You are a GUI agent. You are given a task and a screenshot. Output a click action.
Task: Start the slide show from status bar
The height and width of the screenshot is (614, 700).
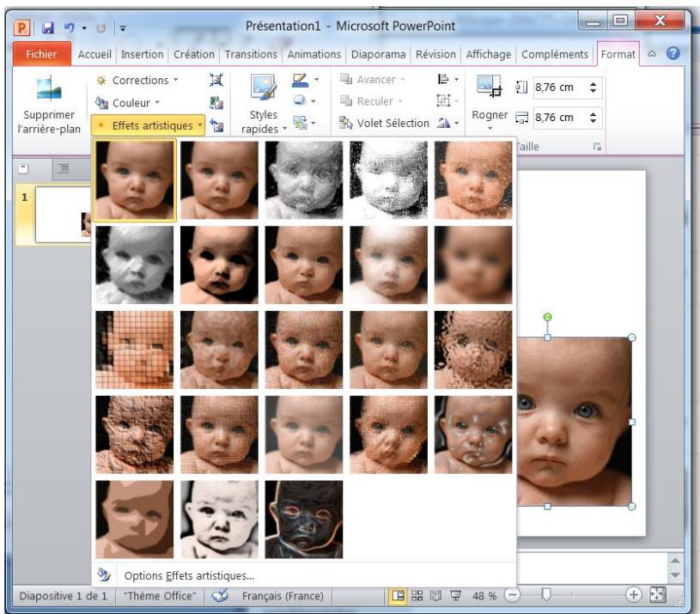[455, 595]
